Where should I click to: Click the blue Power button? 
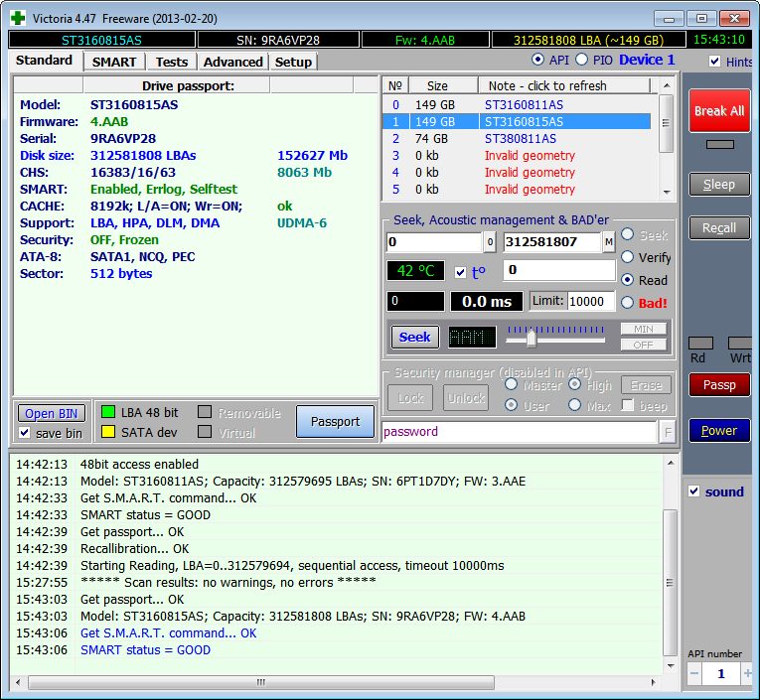pos(719,430)
